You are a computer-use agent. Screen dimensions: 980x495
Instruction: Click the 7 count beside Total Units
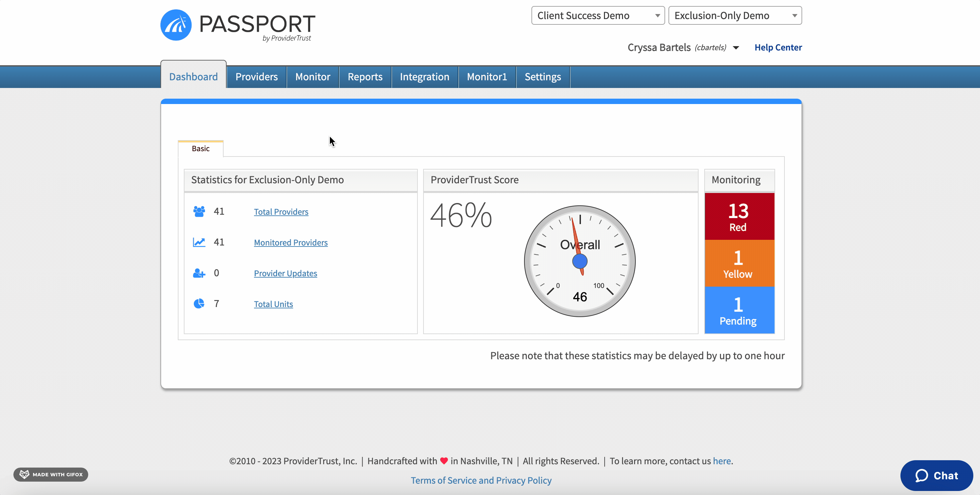point(217,303)
